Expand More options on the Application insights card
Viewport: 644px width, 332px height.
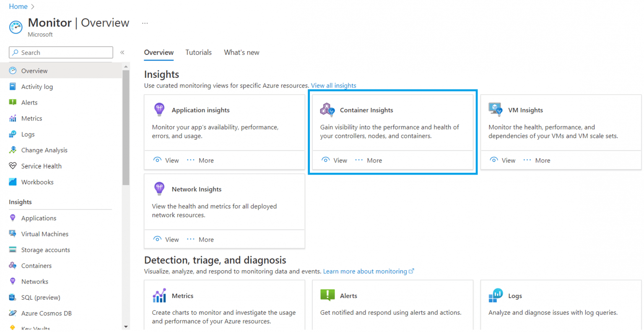tap(200, 160)
